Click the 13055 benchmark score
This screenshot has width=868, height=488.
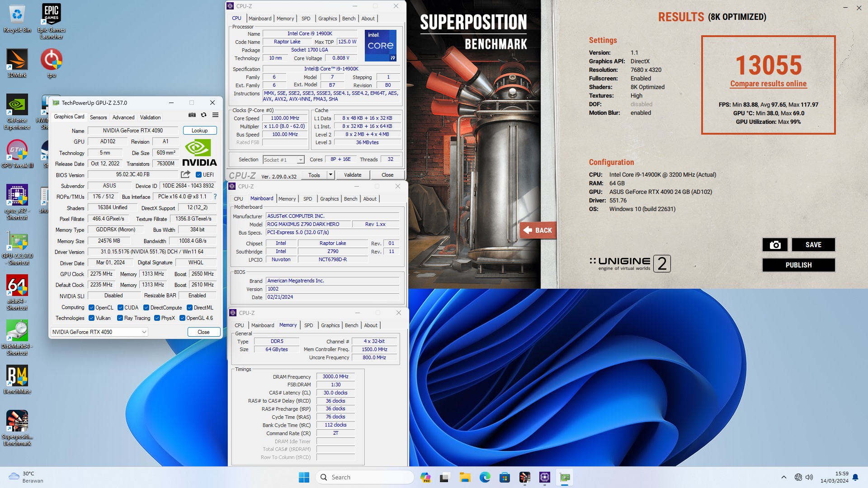pyautogui.click(x=769, y=66)
